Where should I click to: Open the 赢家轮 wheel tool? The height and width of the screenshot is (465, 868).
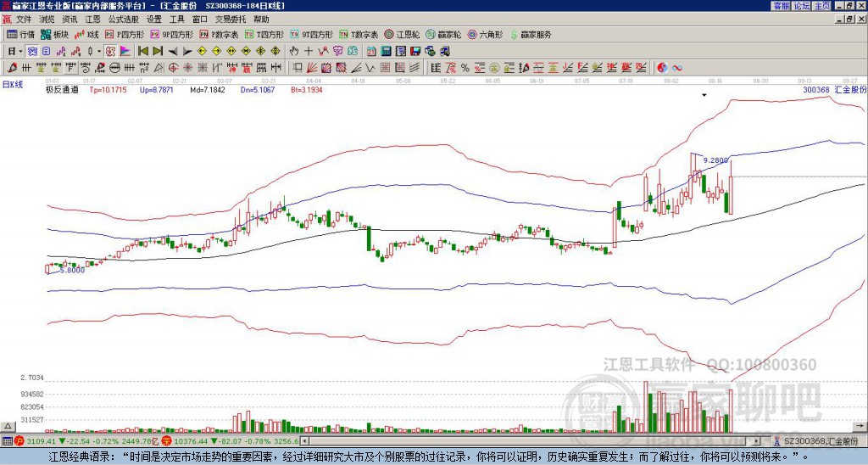click(444, 34)
